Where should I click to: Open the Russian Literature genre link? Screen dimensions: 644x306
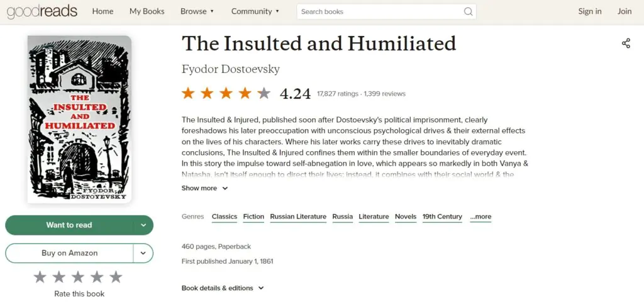tap(298, 217)
